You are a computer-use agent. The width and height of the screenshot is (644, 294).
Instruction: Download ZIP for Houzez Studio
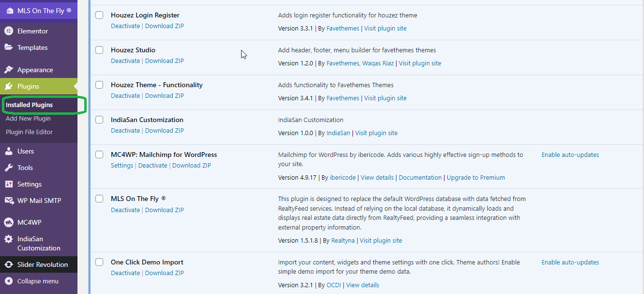(165, 61)
